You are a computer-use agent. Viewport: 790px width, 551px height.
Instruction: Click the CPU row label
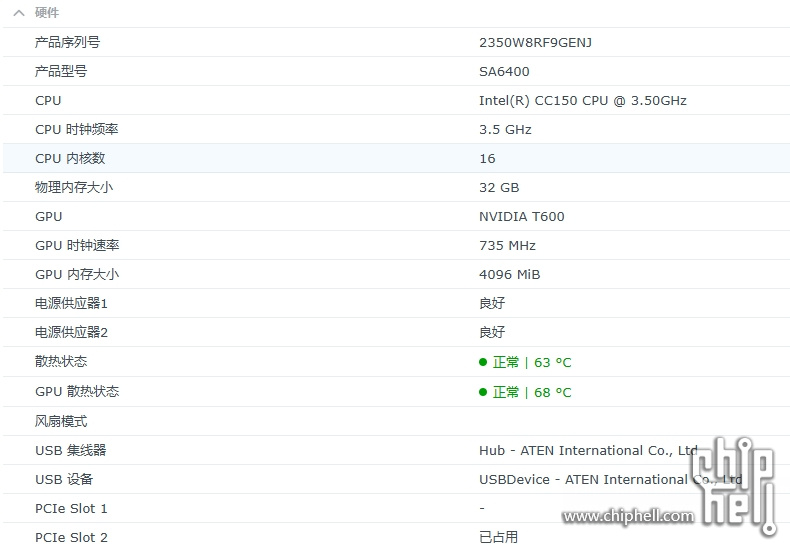click(48, 101)
